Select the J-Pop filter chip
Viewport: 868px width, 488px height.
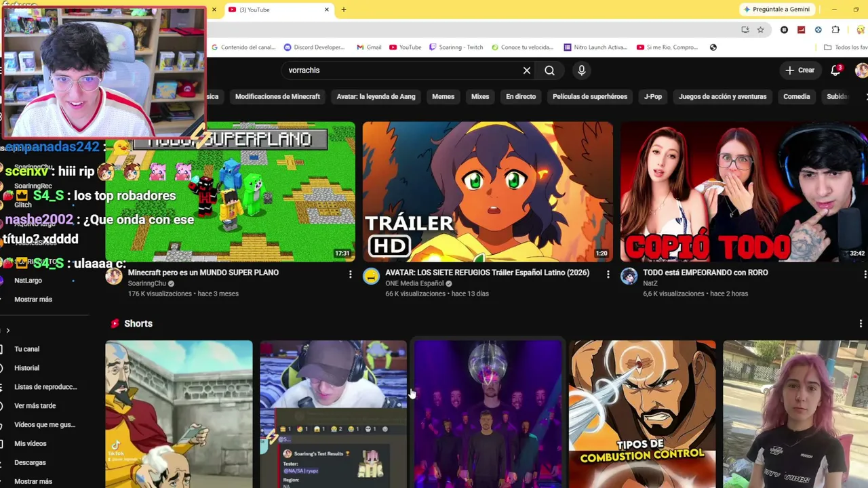pos(653,97)
